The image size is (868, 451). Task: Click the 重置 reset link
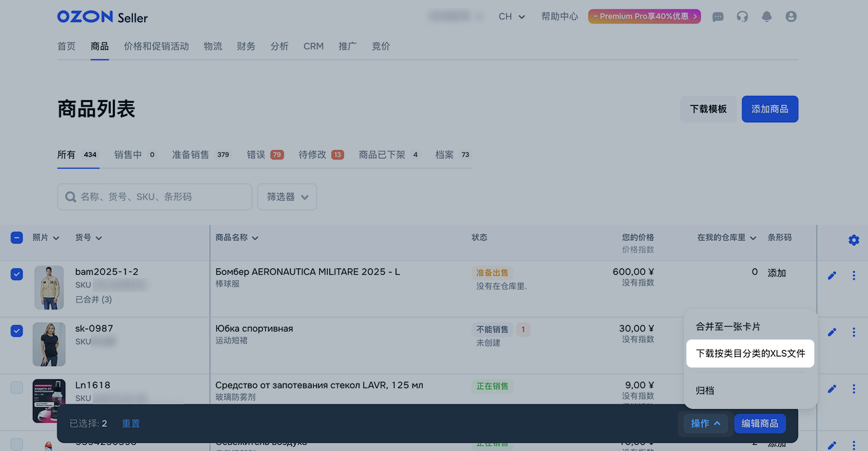[x=131, y=424]
